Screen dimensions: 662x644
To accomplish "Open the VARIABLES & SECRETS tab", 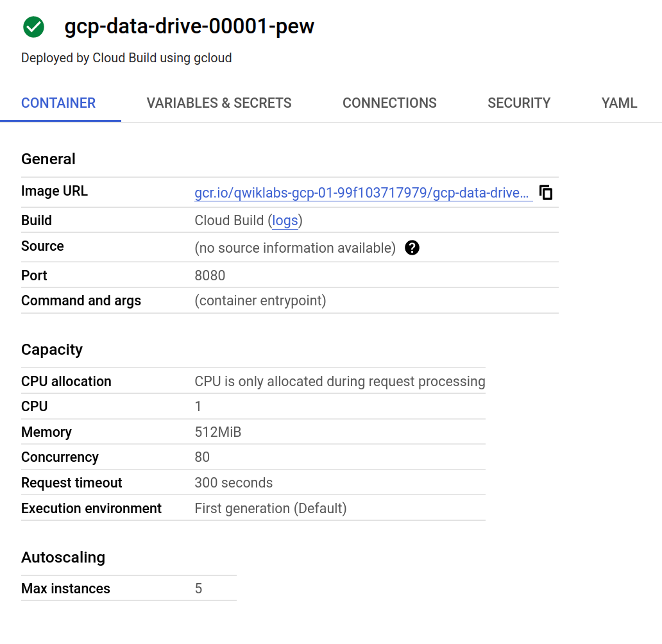I will 219,103.
